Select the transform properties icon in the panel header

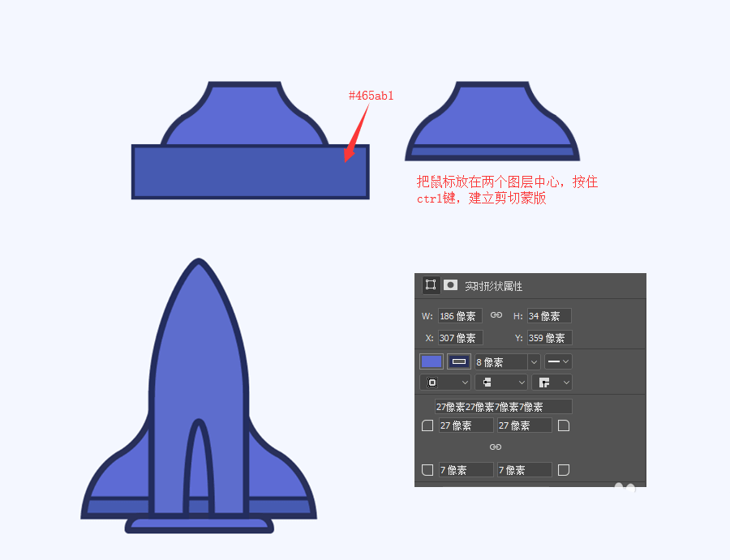[x=430, y=285]
